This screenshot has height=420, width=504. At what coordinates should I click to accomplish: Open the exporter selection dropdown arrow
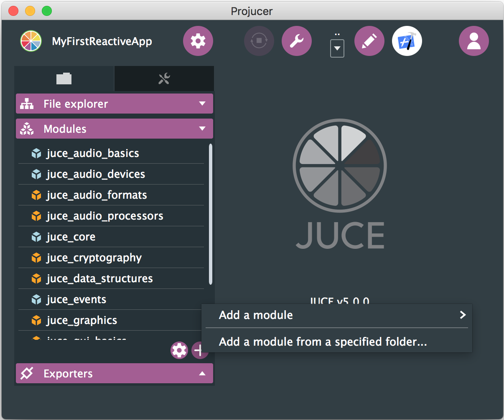click(337, 48)
